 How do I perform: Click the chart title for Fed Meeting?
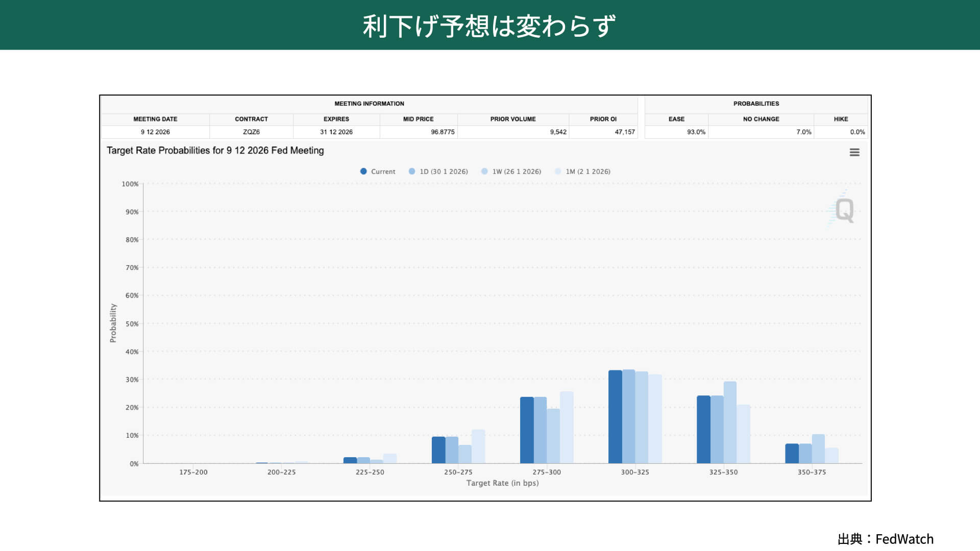[x=215, y=151]
